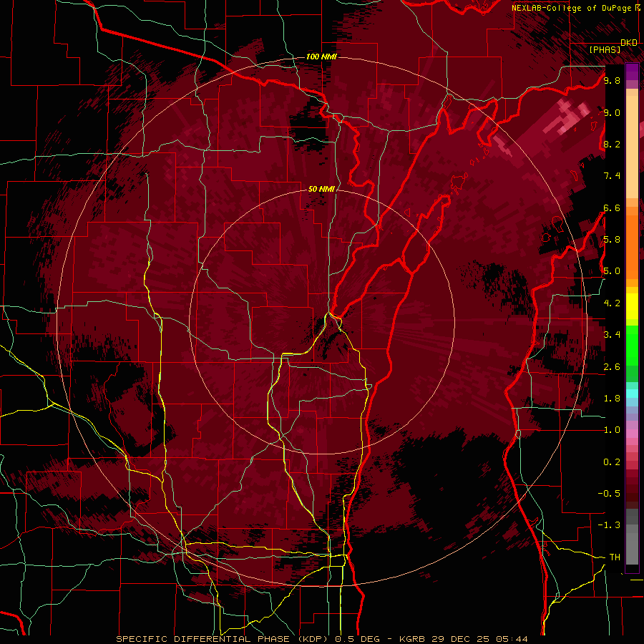Click the TH threshold label
644x644 pixels.
pos(615,557)
